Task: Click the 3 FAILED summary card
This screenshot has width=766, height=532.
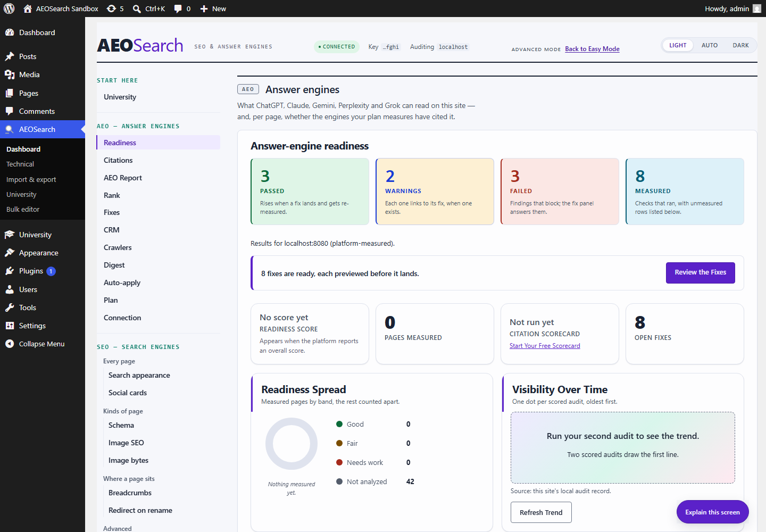Action: (x=560, y=192)
